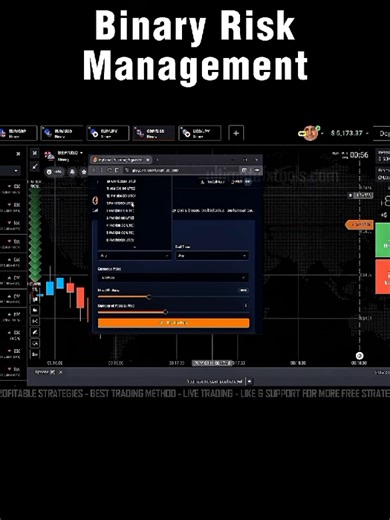Adjust the first orange slider handle
Viewport: 390px width, 520px height.
149,297
